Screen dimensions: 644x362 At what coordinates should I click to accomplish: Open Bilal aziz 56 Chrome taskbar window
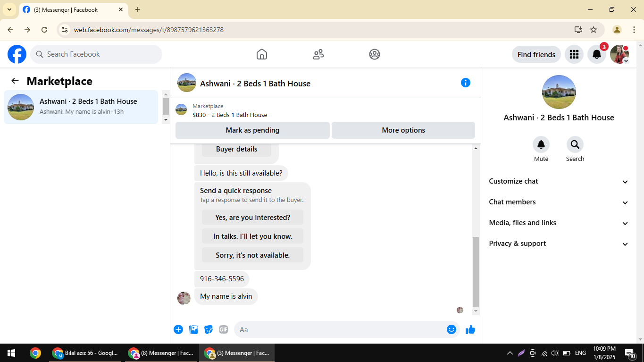pos(85,353)
